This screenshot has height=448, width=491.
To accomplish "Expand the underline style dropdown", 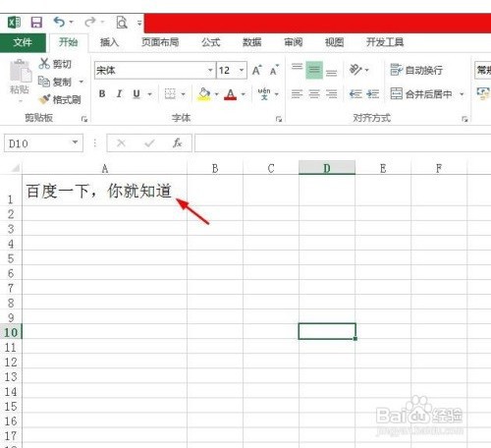I will tap(150, 94).
